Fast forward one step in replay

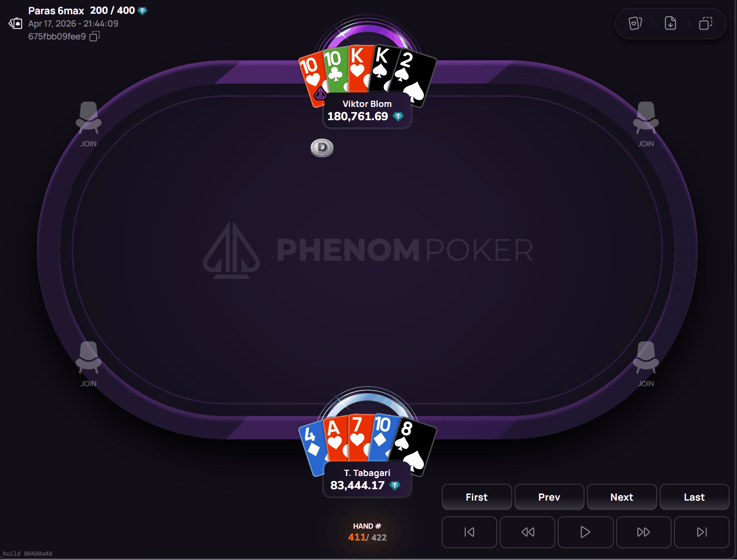(643, 532)
